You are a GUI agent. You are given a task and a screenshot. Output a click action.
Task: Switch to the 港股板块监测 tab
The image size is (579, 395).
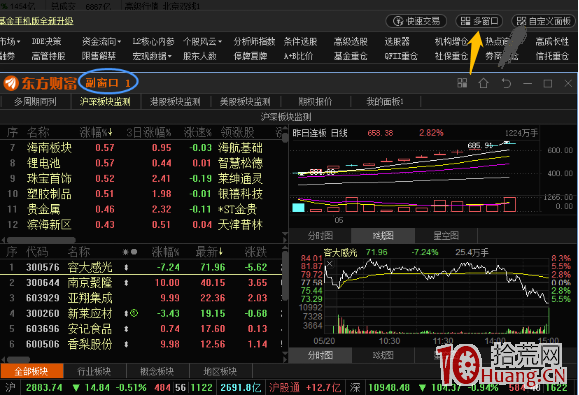click(175, 102)
